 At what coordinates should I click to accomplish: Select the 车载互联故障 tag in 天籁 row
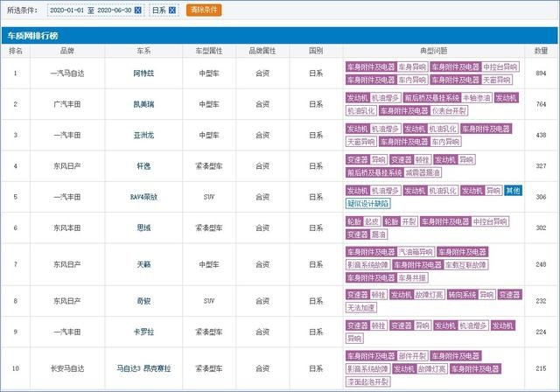tap(465, 264)
